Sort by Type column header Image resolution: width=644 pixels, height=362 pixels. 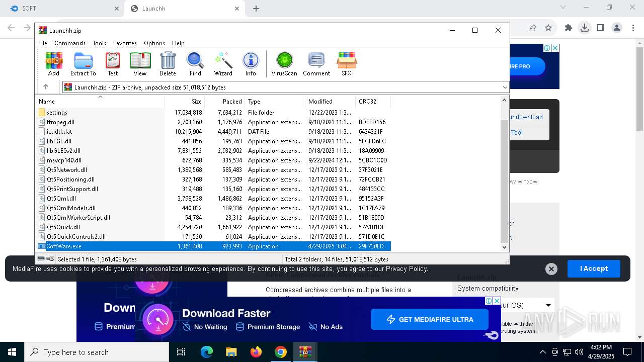[275, 102]
